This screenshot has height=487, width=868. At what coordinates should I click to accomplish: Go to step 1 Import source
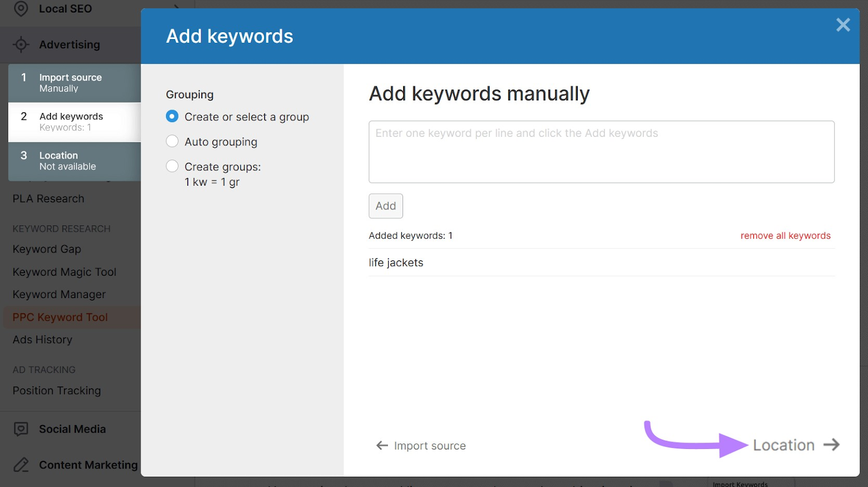click(x=74, y=83)
